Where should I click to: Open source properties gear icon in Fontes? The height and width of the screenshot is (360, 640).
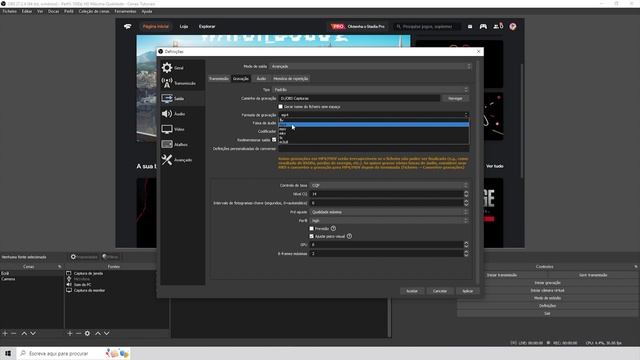coord(87,333)
